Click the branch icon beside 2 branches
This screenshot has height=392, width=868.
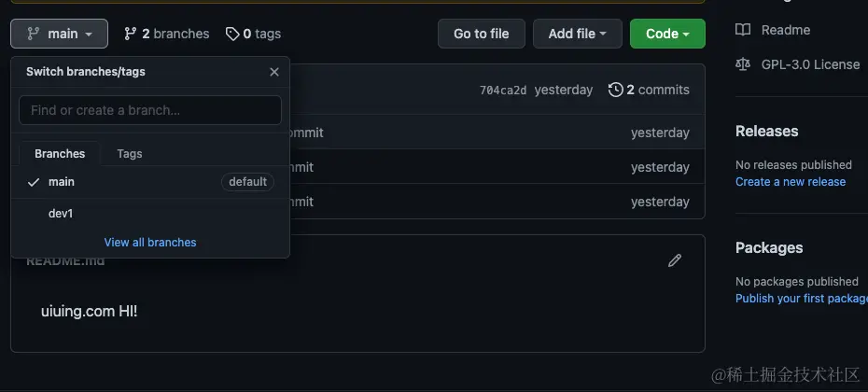click(131, 34)
